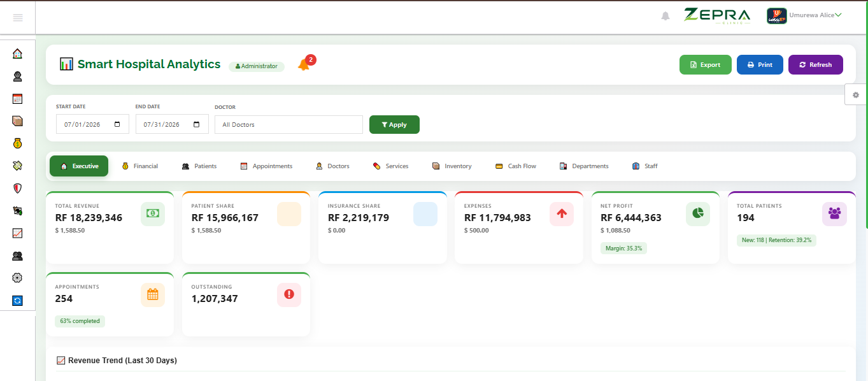
Task: Switch to the Appointments tab
Action: pyautogui.click(x=266, y=166)
